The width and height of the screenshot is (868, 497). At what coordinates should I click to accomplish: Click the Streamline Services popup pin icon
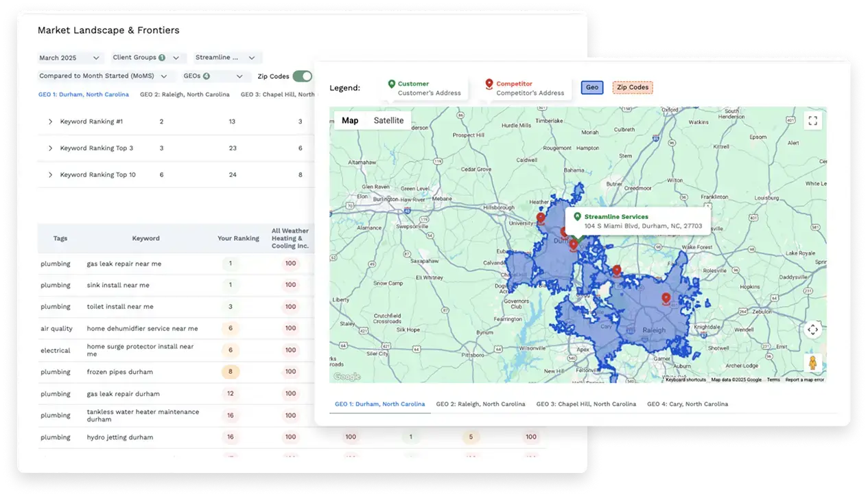[577, 217]
